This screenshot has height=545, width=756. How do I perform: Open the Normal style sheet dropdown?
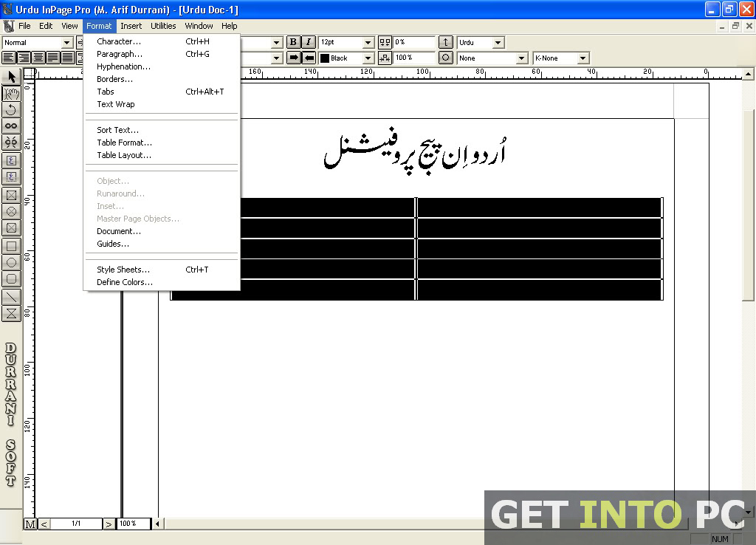pyautogui.click(x=67, y=43)
